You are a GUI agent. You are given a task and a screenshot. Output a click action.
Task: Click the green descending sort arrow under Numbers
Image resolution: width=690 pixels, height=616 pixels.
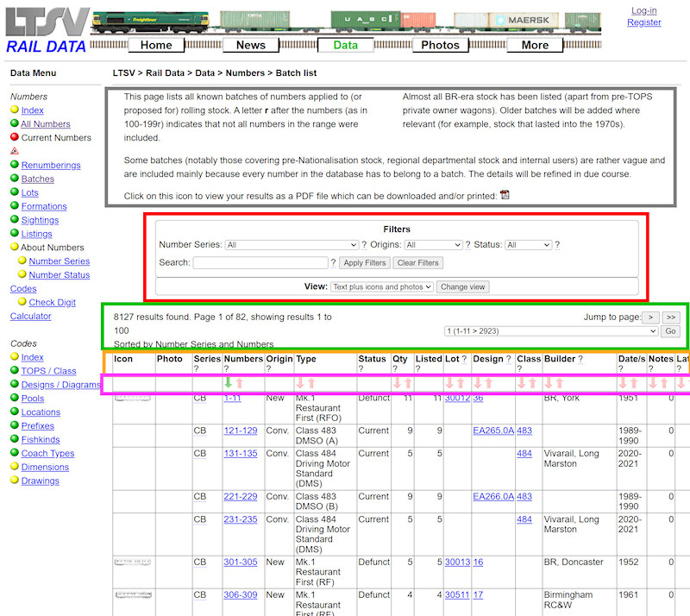(228, 382)
